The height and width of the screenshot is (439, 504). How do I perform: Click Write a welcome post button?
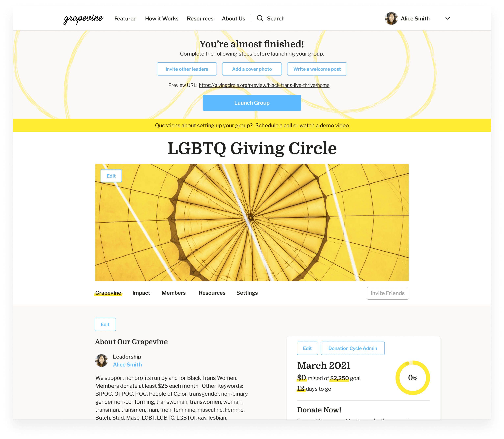tap(317, 69)
